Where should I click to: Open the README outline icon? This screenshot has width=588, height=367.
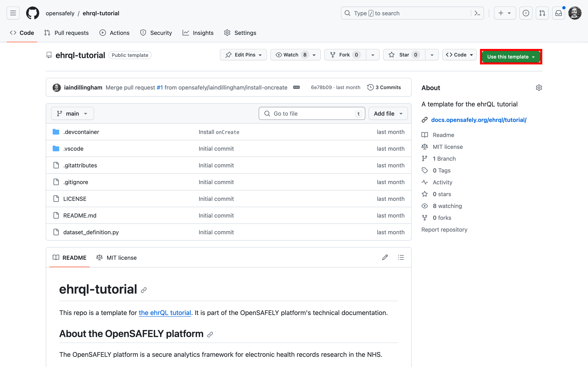[x=401, y=257]
